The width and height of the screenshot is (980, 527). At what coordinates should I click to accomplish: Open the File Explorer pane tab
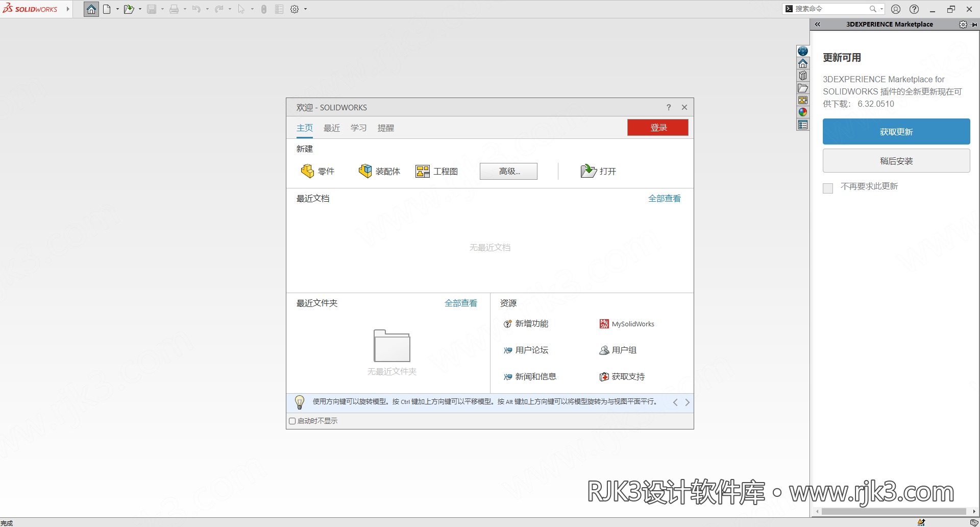coord(803,88)
